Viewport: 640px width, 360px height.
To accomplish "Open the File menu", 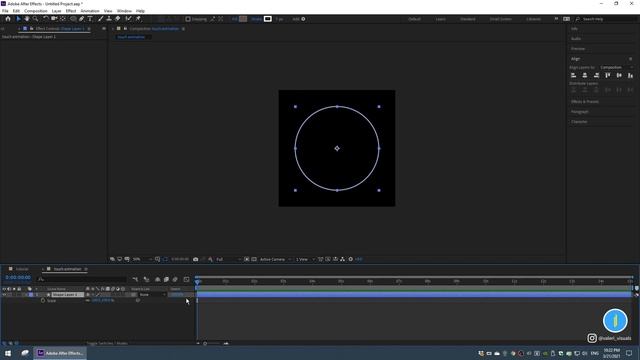I will pyautogui.click(x=5, y=11).
